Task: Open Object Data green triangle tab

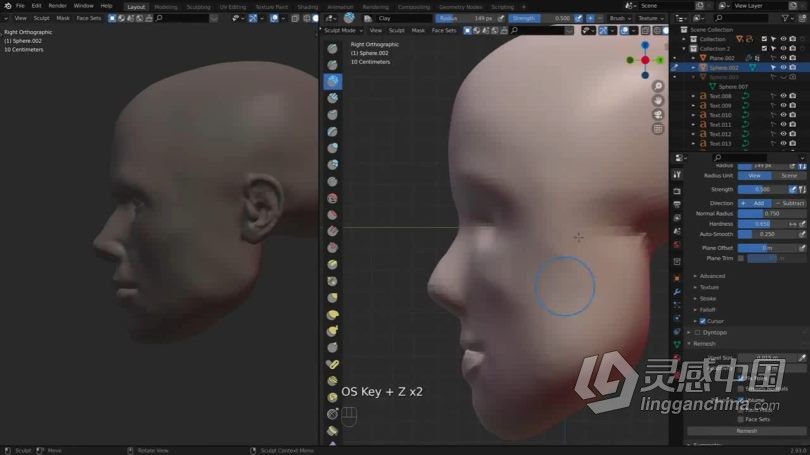Action: click(677, 344)
